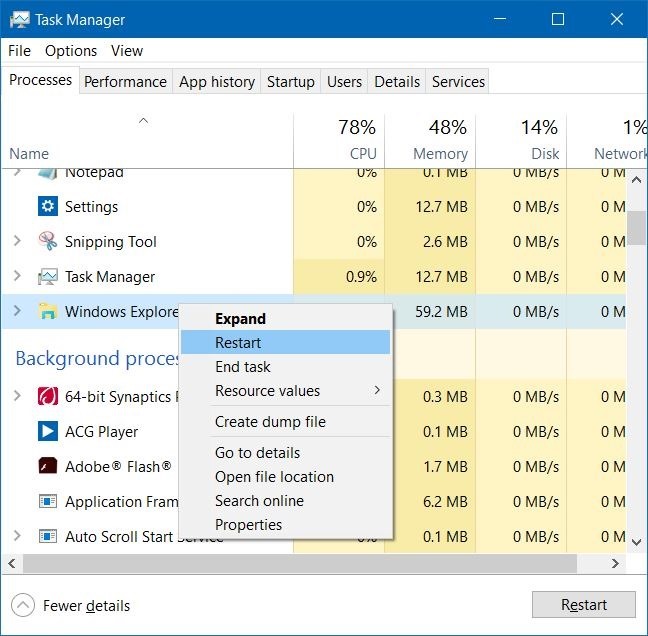Select the Processes tab
The height and width of the screenshot is (636, 648).
tap(40, 80)
